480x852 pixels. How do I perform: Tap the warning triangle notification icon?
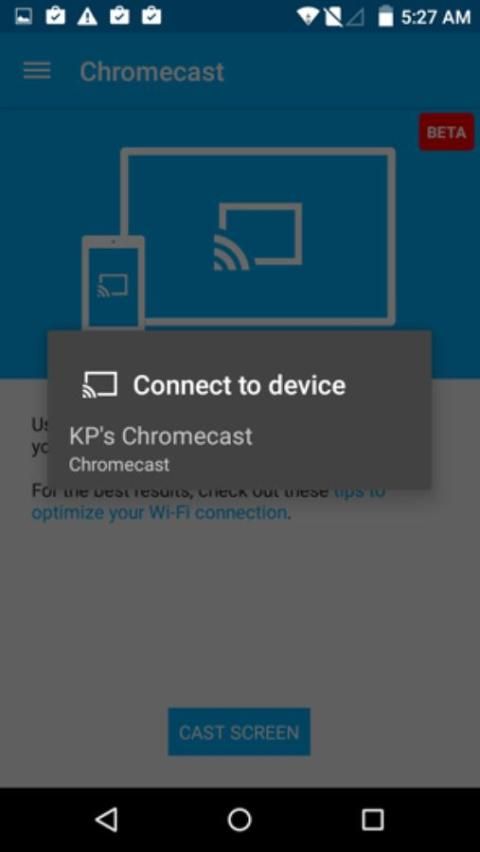[x=87, y=16]
